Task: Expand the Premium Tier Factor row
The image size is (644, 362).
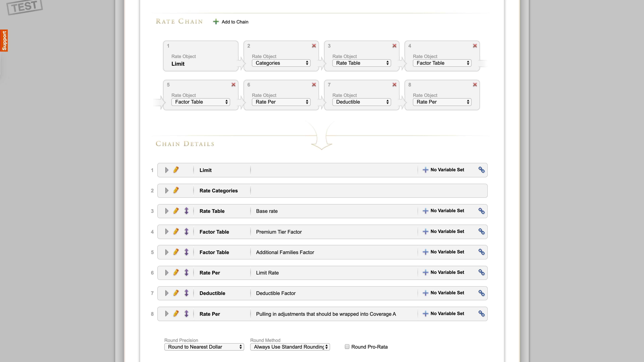Action: pos(167,232)
